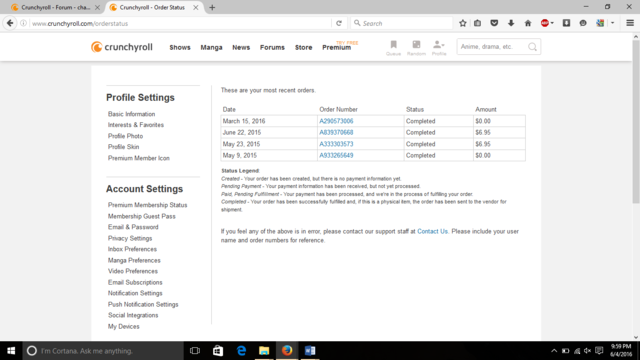Open a new browser tab
640x360 pixels.
pyautogui.click(x=212, y=7)
